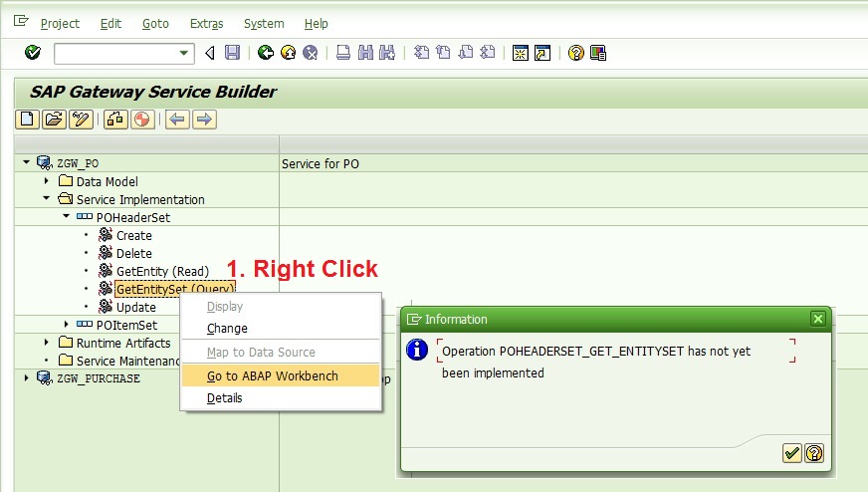Open the System menu
Screen dimensions: 868x492
pos(264,23)
